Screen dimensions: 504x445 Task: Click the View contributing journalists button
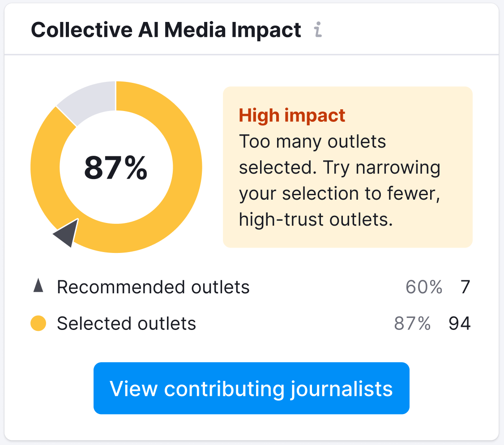point(252,388)
